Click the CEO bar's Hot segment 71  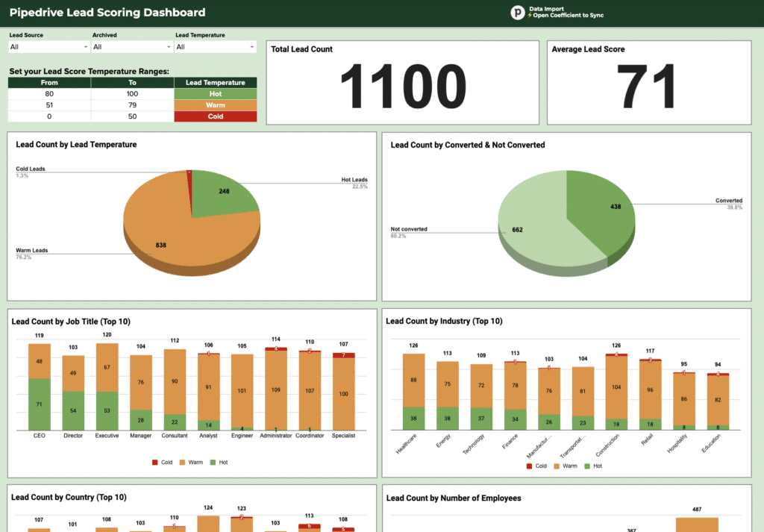point(40,404)
